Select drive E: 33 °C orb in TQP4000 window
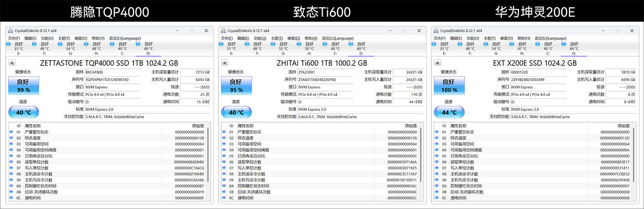Viewport: 644px width, 209px height. (9, 44)
